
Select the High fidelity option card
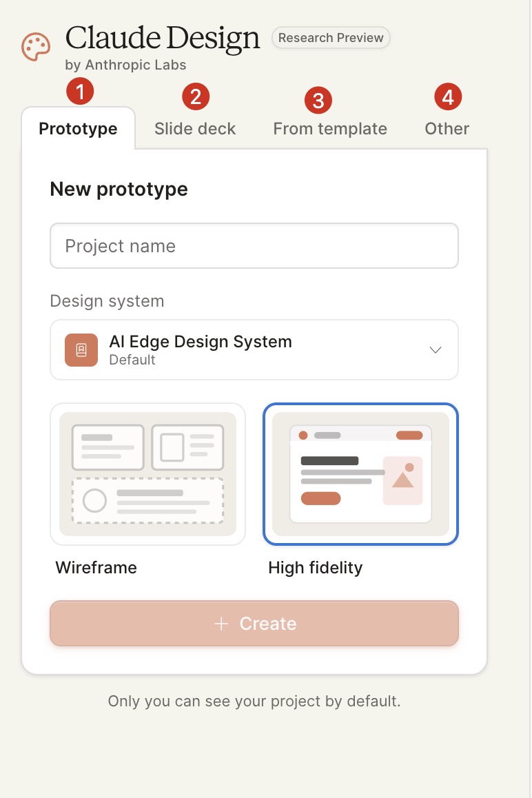click(x=360, y=474)
